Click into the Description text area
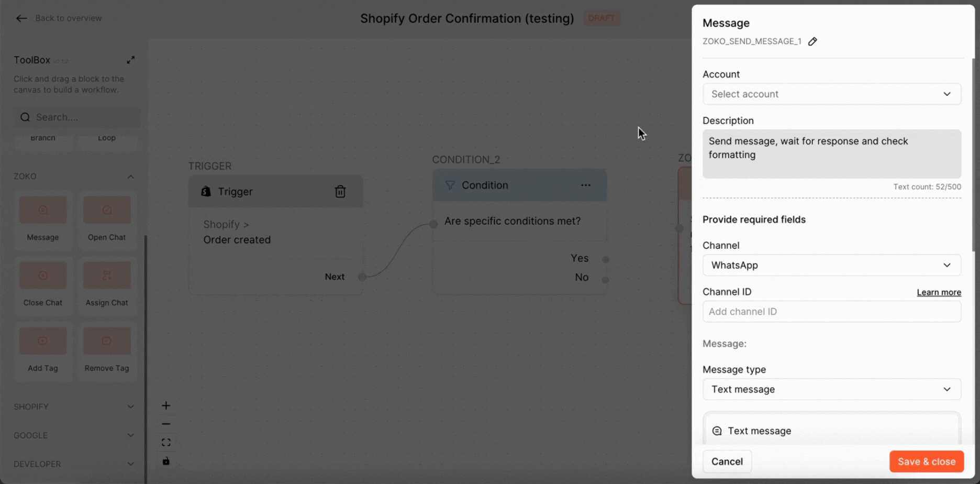 click(832, 154)
